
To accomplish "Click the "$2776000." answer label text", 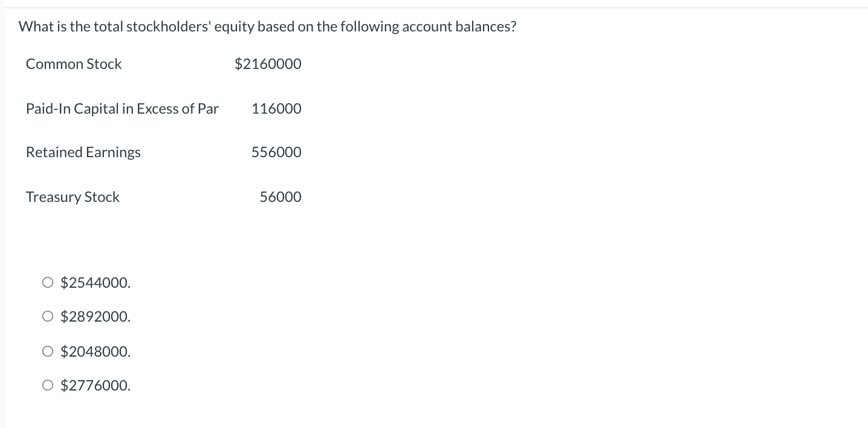I will [96, 386].
